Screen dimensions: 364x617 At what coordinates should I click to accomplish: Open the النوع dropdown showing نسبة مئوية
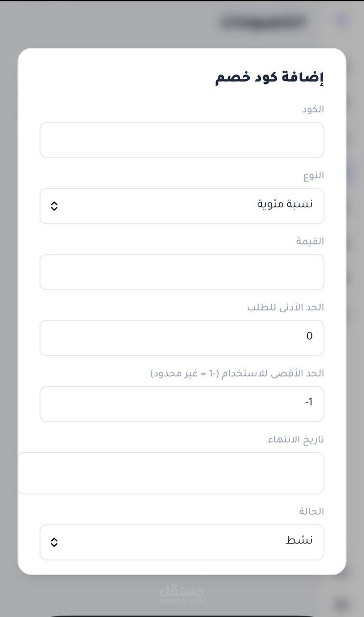[x=182, y=206]
